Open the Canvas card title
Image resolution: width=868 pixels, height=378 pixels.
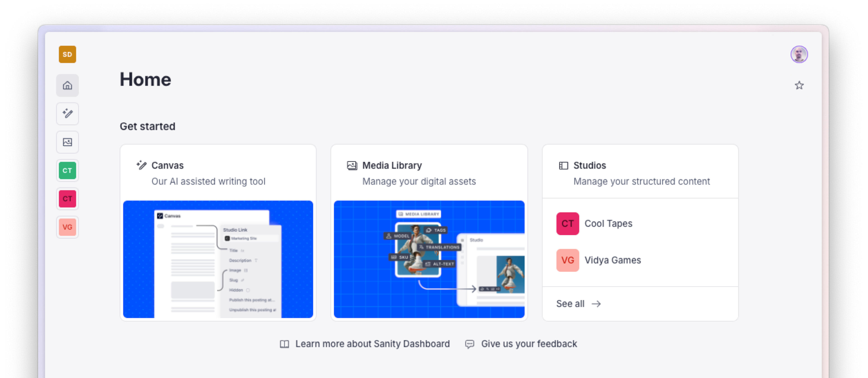167,165
